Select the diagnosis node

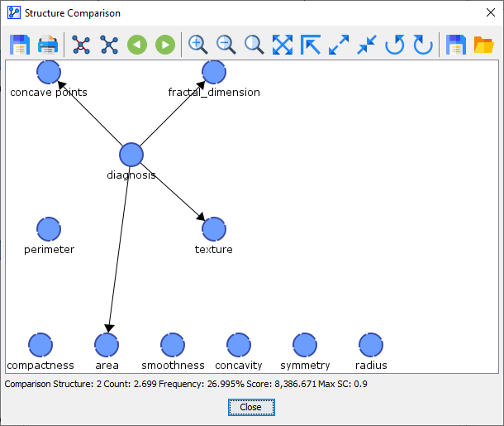[x=131, y=155]
